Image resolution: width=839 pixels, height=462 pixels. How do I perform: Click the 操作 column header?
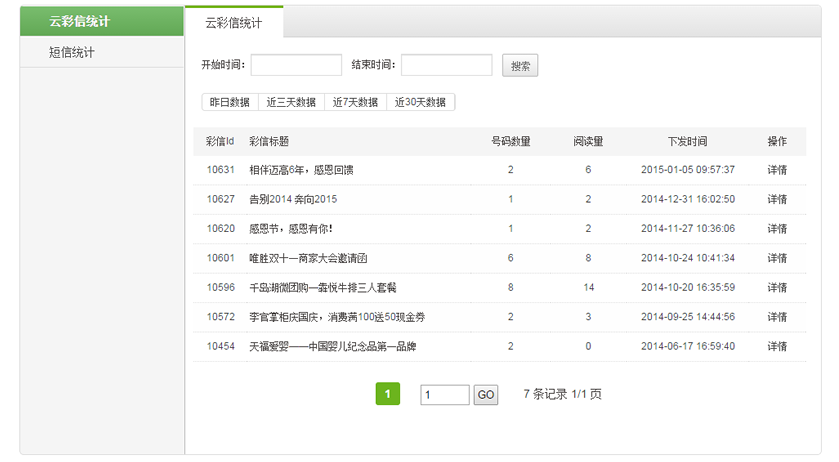[777, 141]
